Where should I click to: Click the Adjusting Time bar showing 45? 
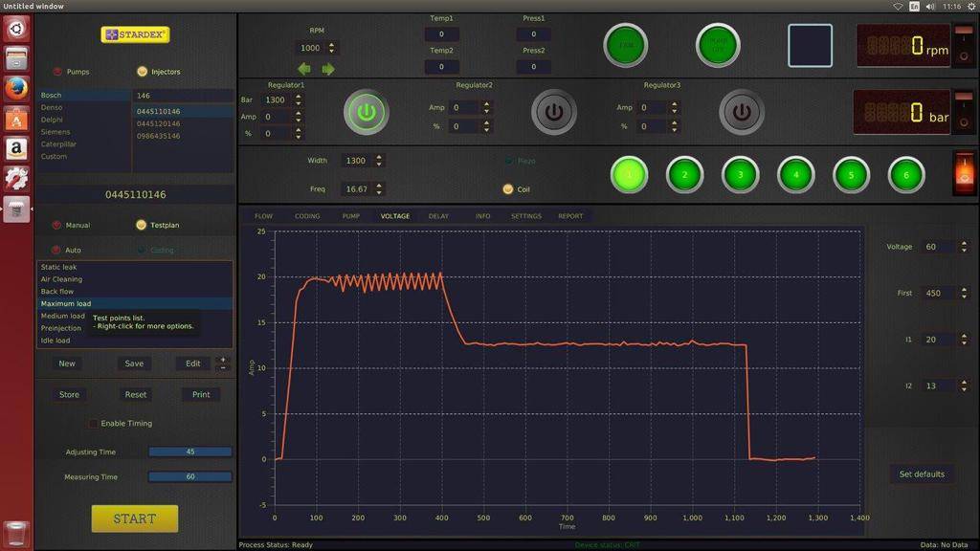(190, 452)
